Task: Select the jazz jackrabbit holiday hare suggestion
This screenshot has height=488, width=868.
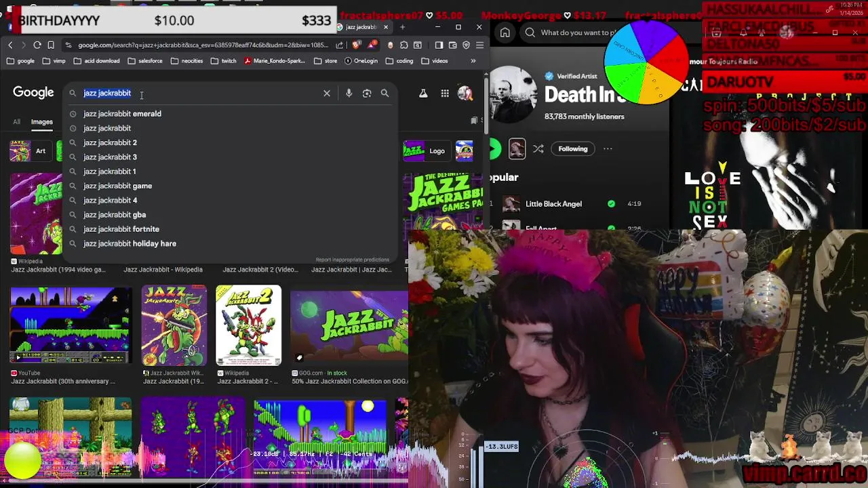Action: pyautogui.click(x=230, y=244)
